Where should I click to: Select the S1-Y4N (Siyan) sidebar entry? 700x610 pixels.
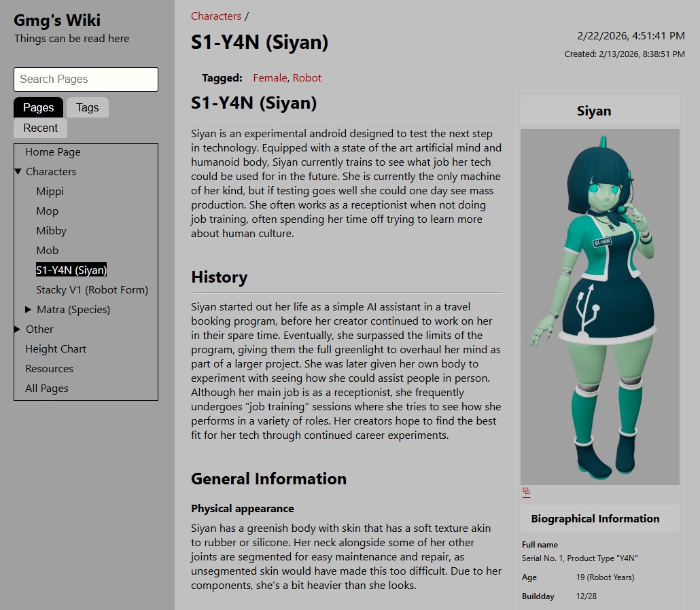[71, 270]
